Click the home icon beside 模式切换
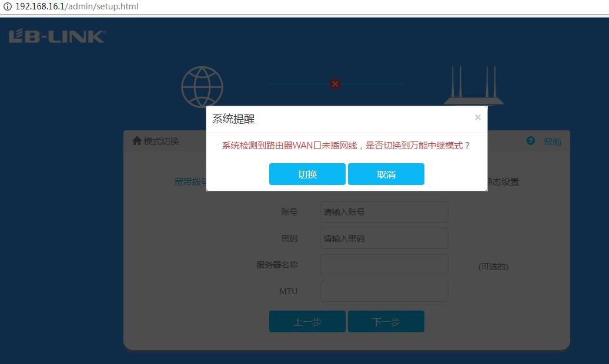 tap(137, 140)
